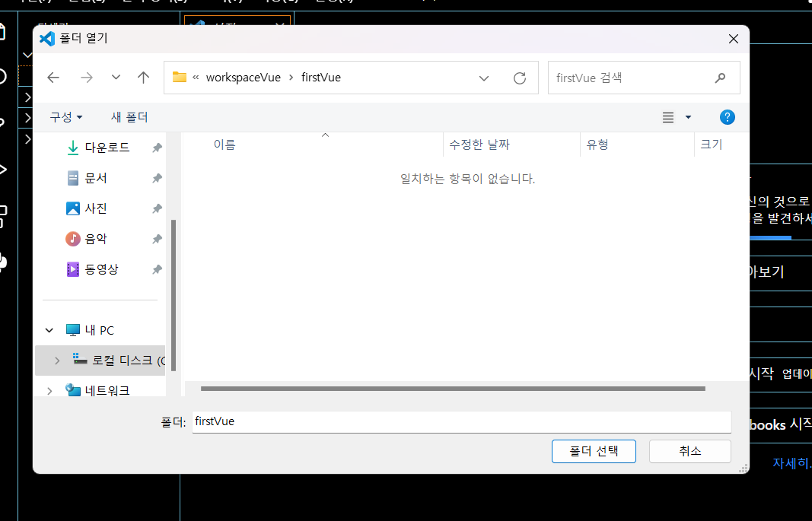Click workspaceVue in address path
The height and width of the screenshot is (521, 812).
pos(244,78)
